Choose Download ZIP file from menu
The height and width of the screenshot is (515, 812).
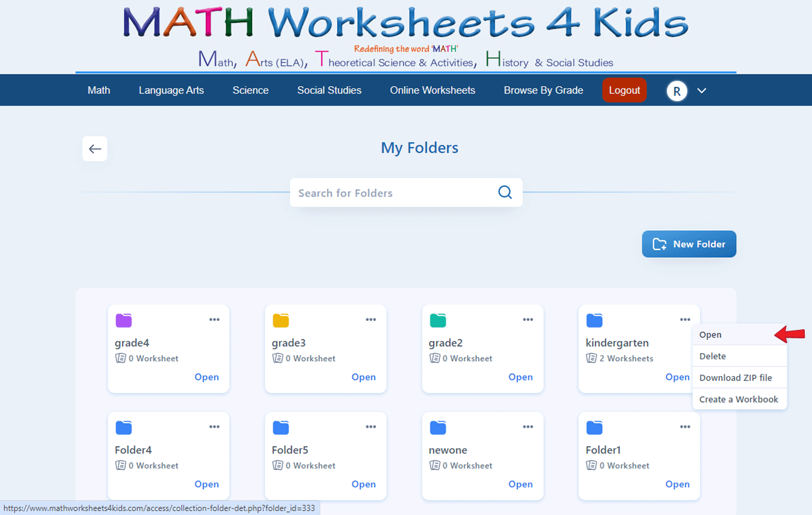(739, 378)
